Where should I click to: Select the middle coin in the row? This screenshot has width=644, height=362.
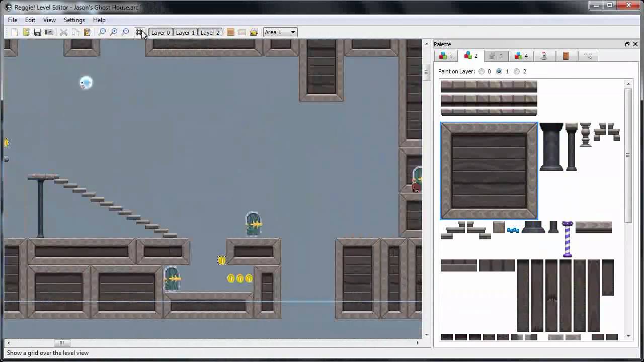click(x=240, y=278)
